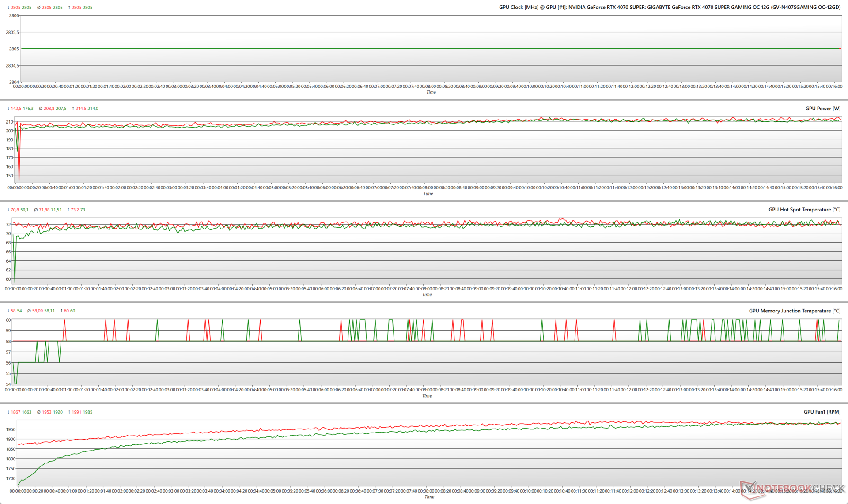Click the GPU Fan1 [RPM] chart title
The height and width of the screenshot is (504, 848).
[x=822, y=412]
